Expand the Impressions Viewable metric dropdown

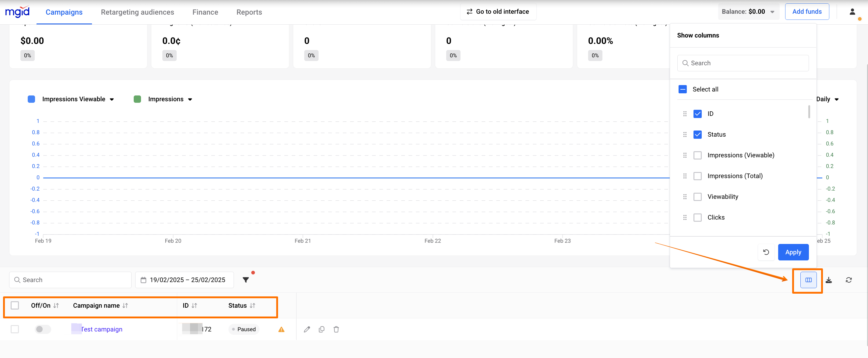tap(112, 99)
